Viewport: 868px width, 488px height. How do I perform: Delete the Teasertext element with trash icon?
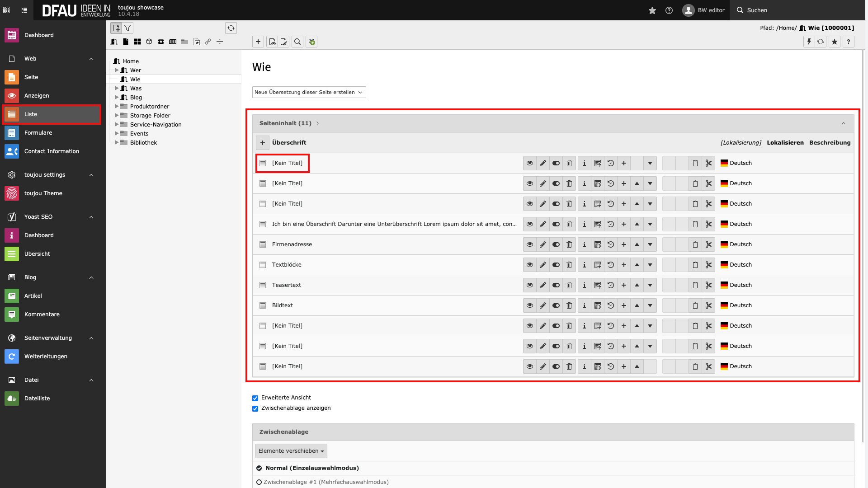pos(569,285)
